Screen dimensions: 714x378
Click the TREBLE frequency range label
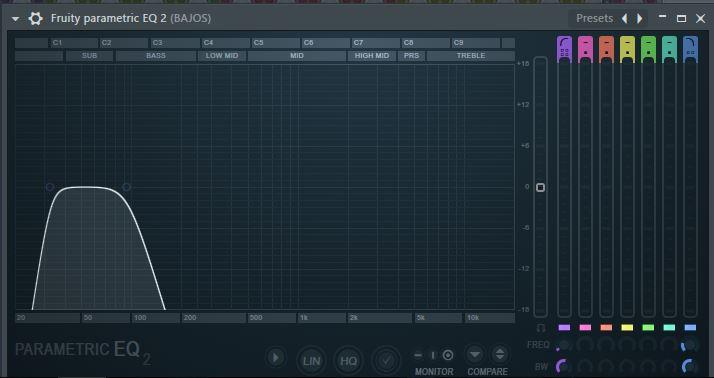coord(471,56)
